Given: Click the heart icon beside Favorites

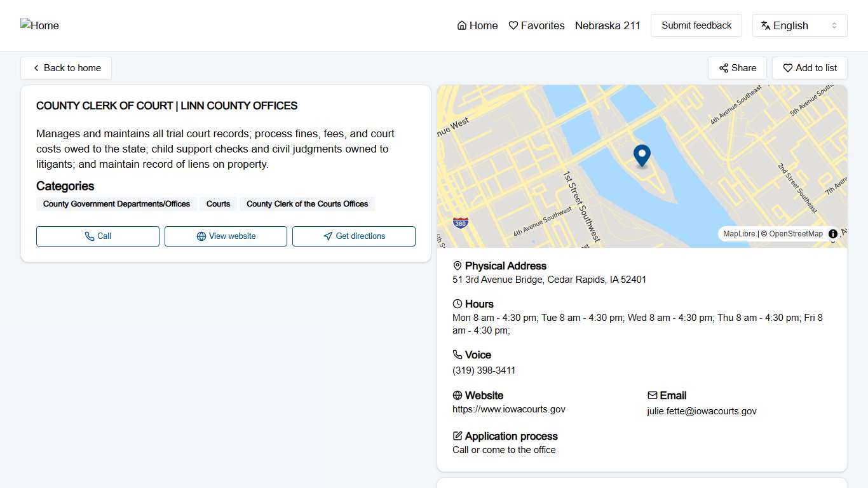Looking at the screenshot, I should [513, 25].
